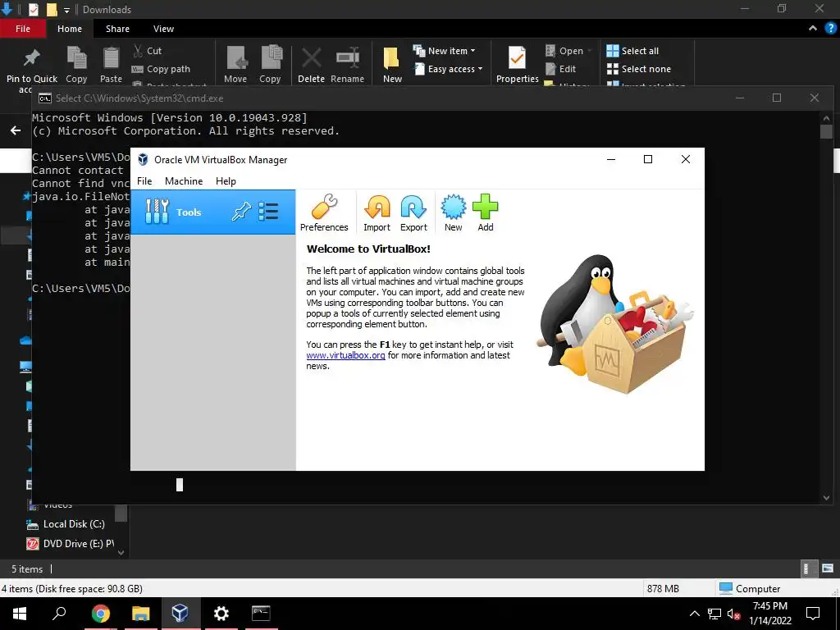Image resolution: width=840 pixels, height=630 pixels.
Task: Click the green Add machine icon
Action: 486,212
